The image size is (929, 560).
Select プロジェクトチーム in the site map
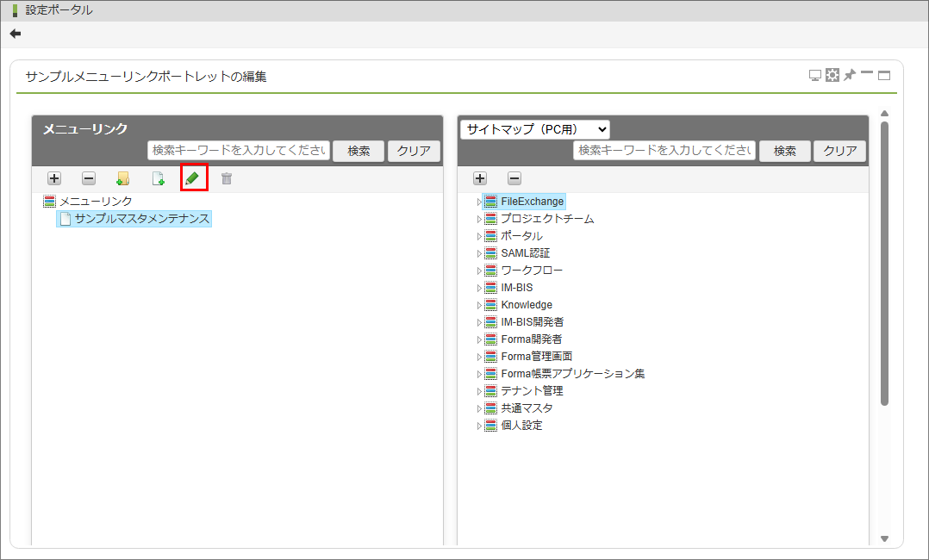point(547,219)
